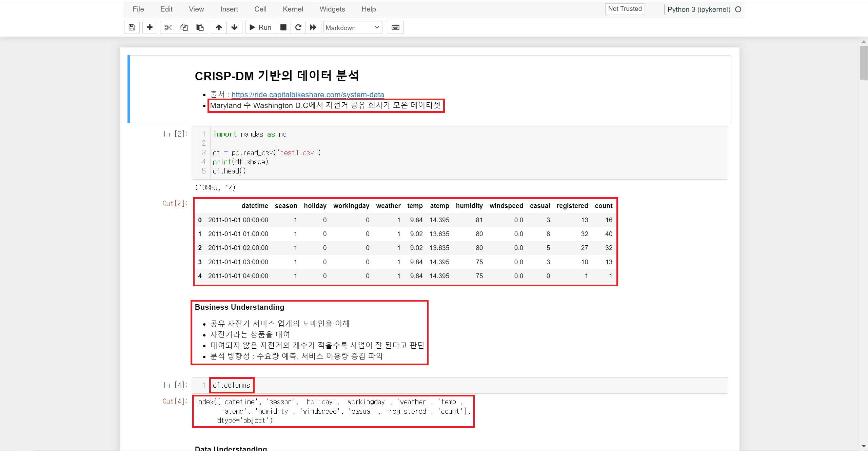Restart the kernel with the circular arrow icon

(x=298, y=27)
